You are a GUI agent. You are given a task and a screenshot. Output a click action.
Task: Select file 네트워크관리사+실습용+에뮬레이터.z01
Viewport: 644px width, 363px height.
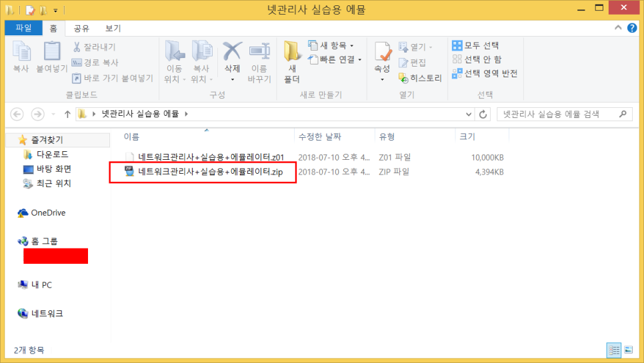click(x=211, y=157)
